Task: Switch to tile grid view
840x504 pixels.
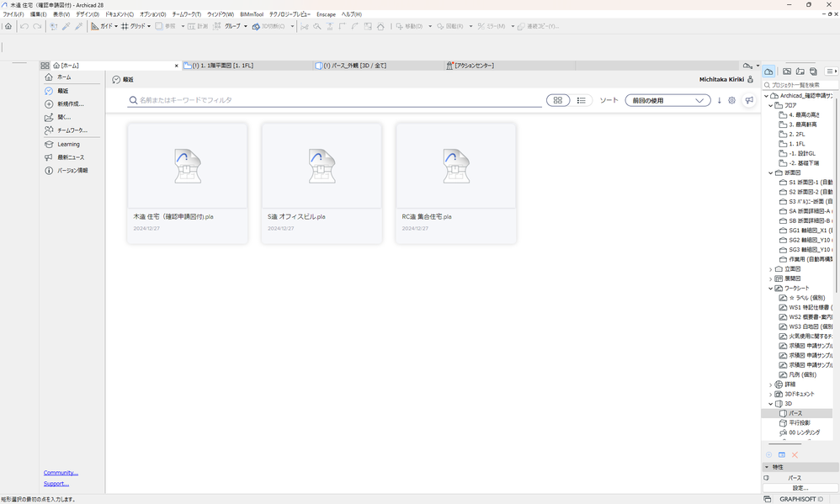Action: pos(558,100)
